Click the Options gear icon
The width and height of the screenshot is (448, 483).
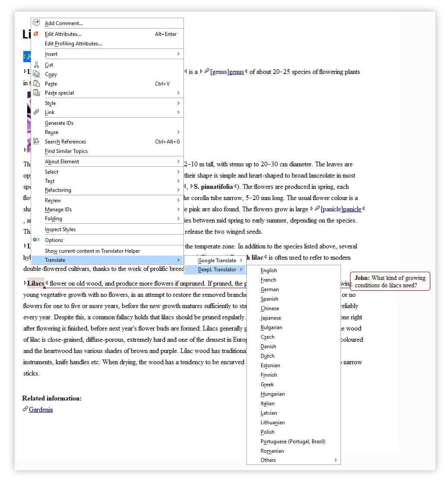[x=36, y=240]
